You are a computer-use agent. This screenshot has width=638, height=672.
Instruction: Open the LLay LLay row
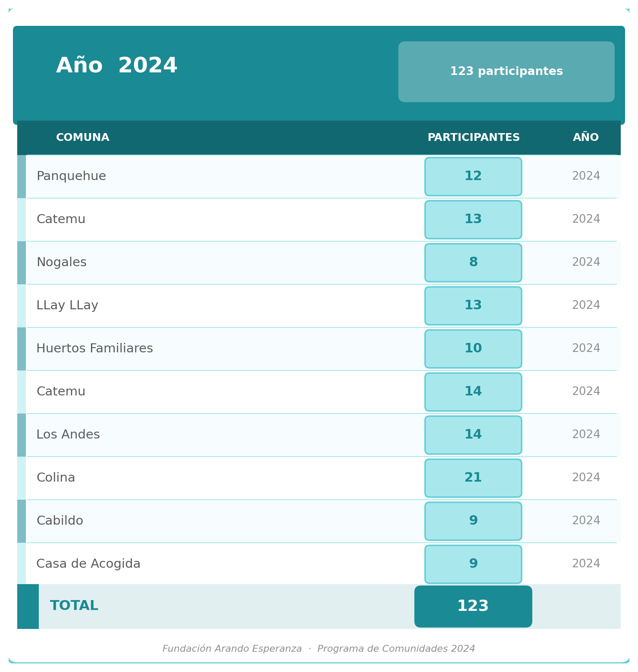[x=319, y=306]
